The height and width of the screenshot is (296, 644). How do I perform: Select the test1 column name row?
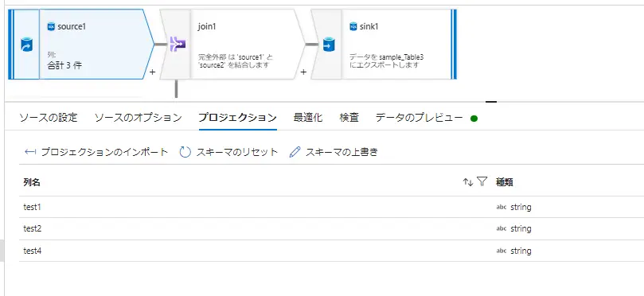tap(32, 208)
